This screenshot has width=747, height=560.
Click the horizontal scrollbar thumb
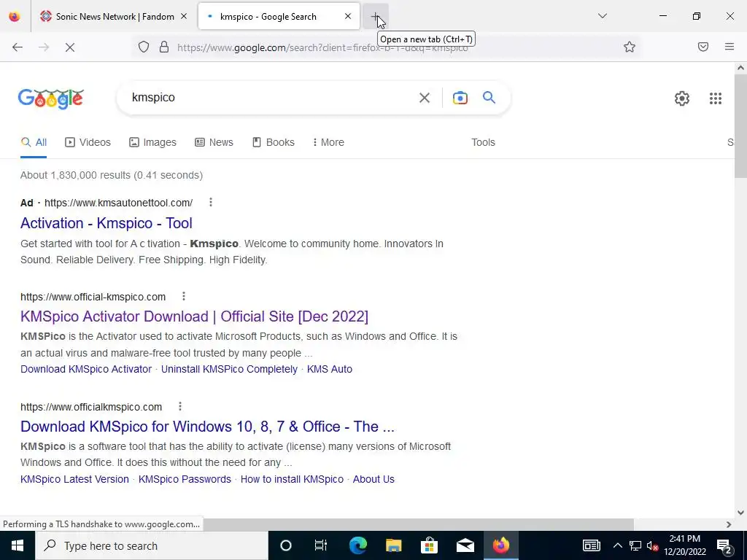(x=419, y=524)
